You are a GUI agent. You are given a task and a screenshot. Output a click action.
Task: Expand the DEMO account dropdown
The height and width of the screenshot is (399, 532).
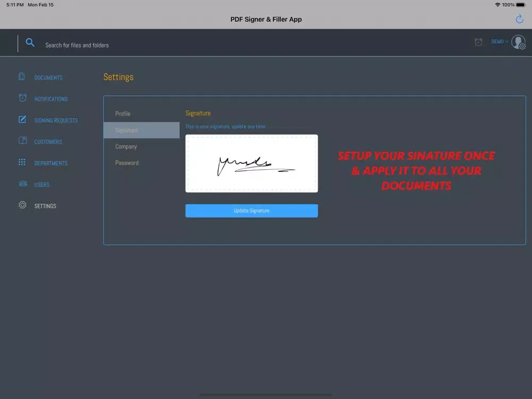point(500,41)
